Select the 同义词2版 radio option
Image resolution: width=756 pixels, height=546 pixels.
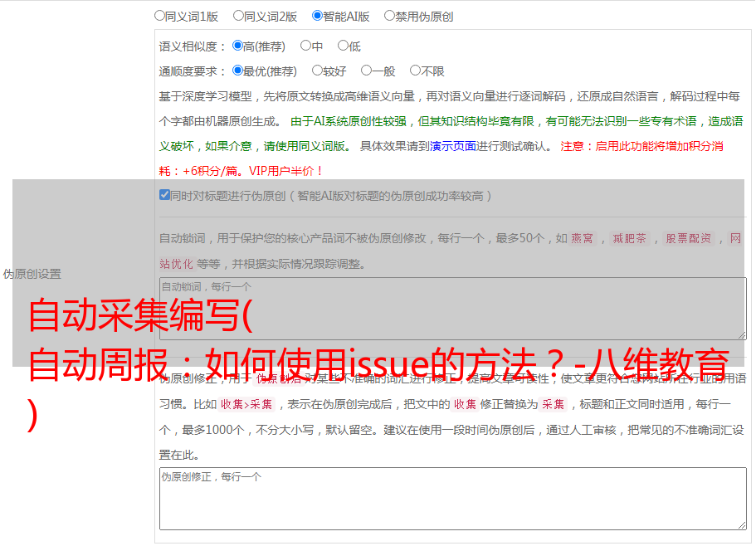point(238,16)
